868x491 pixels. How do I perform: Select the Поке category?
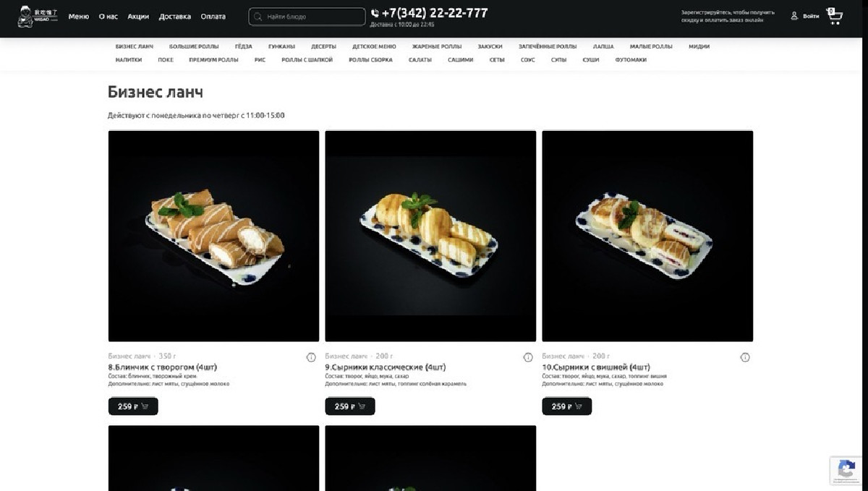pos(166,60)
